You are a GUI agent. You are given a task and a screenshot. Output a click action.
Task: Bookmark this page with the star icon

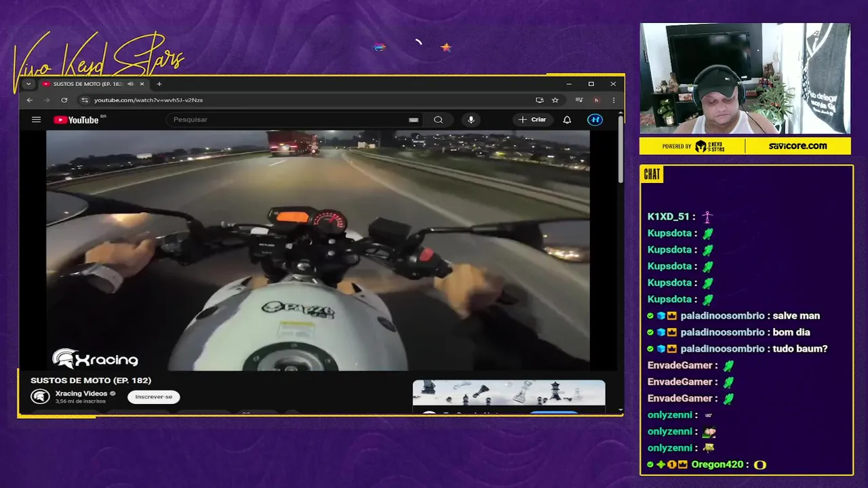(555, 100)
